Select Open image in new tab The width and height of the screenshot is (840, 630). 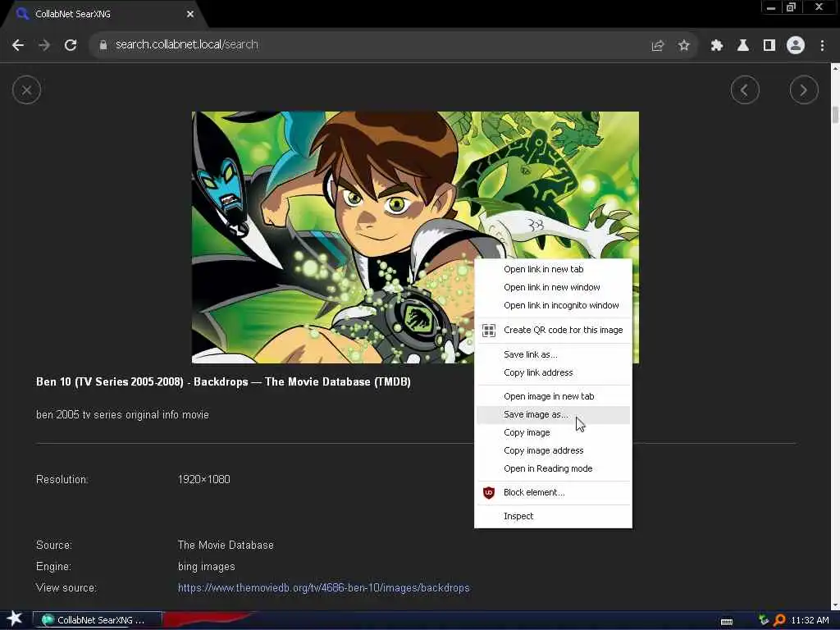pos(553,396)
